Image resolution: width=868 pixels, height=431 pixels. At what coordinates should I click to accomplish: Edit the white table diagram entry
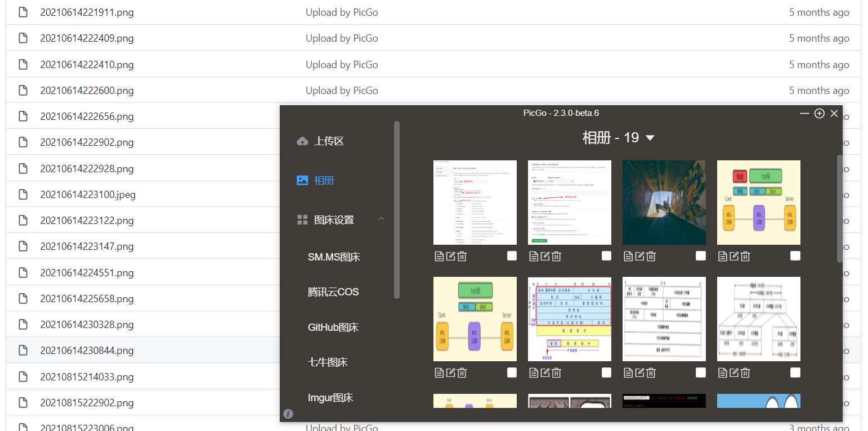click(x=639, y=372)
